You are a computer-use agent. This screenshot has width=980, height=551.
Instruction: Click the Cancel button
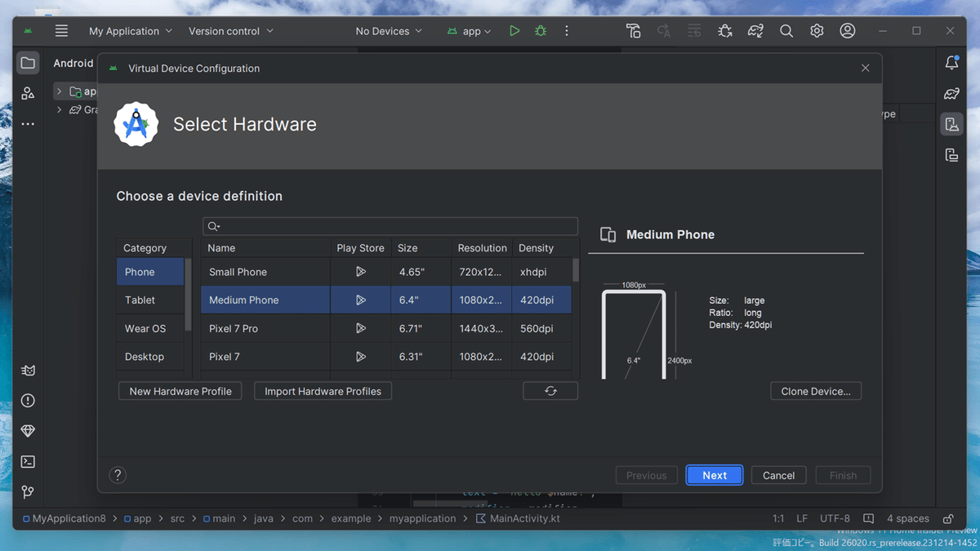(x=778, y=475)
